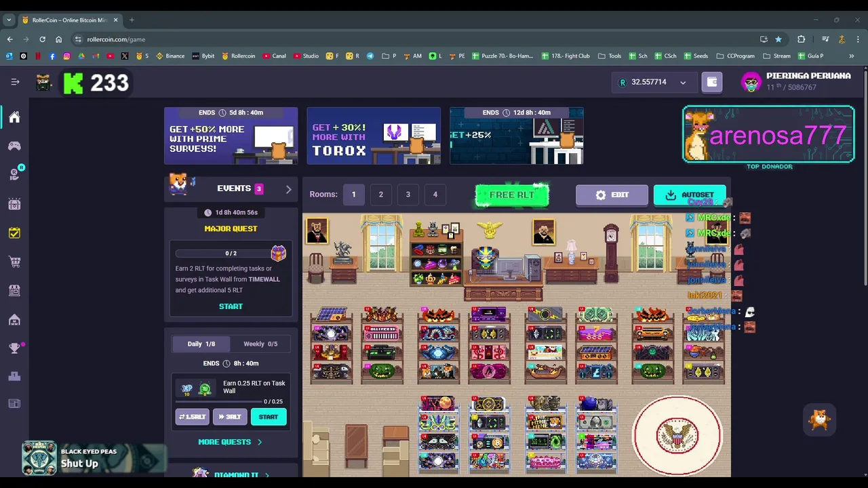
Task: Click the wallet icon in header
Action: [711, 82]
